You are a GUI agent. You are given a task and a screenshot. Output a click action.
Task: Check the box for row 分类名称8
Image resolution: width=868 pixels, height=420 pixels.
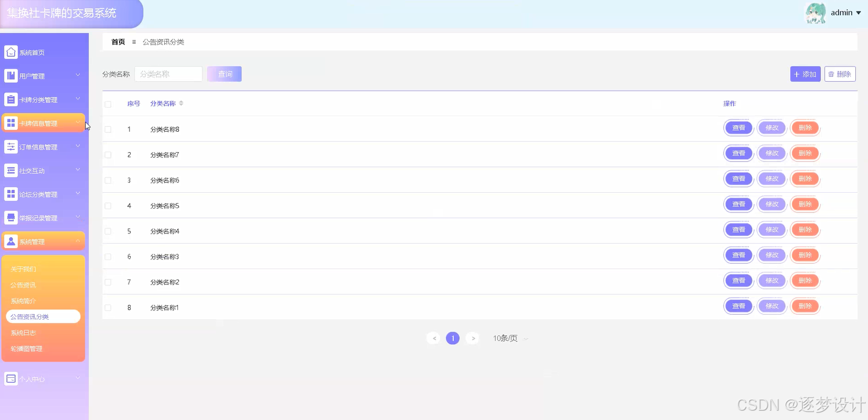108,130
